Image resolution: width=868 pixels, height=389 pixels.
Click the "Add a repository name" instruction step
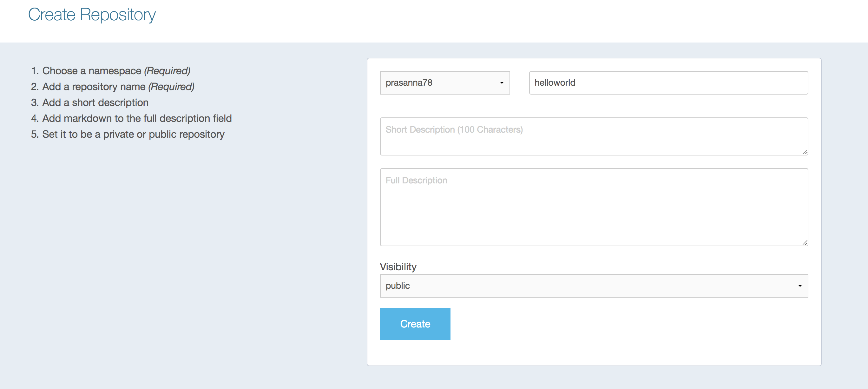94,87
